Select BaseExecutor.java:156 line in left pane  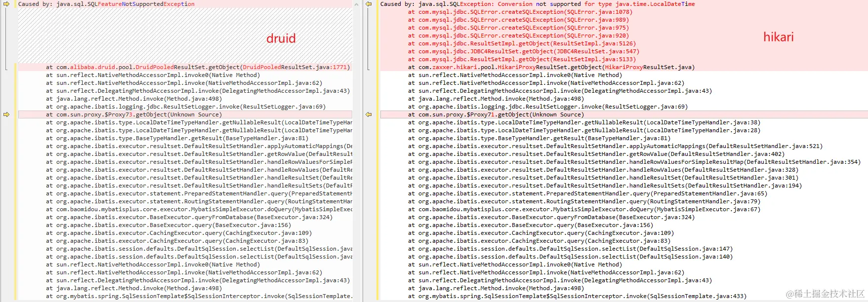[168, 225]
